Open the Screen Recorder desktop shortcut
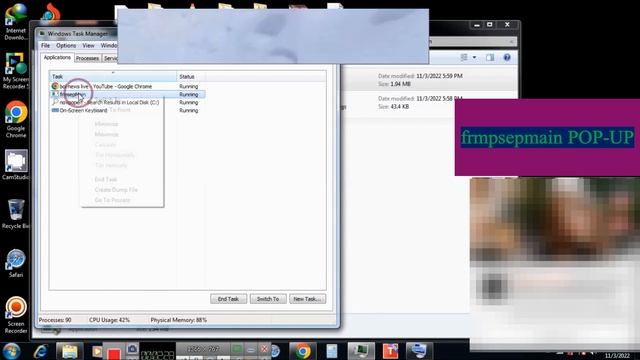This screenshot has width=640, height=360. point(16,315)
